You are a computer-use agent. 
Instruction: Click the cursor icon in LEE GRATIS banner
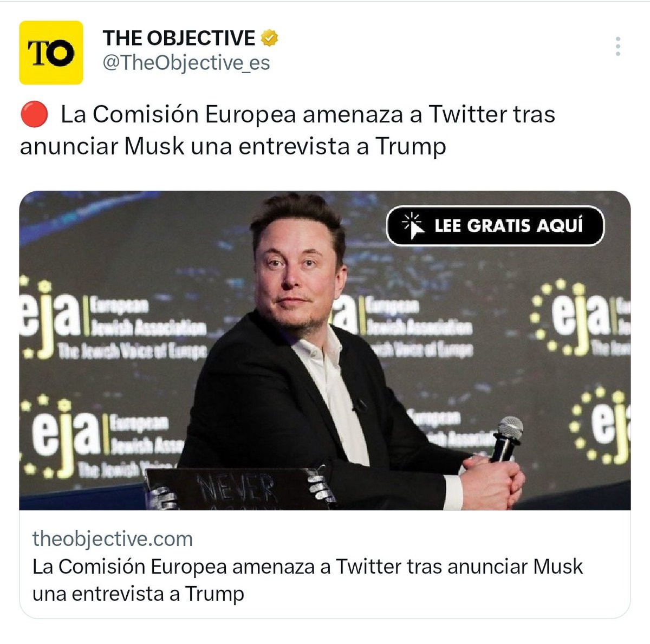click(x=413, y=225)
